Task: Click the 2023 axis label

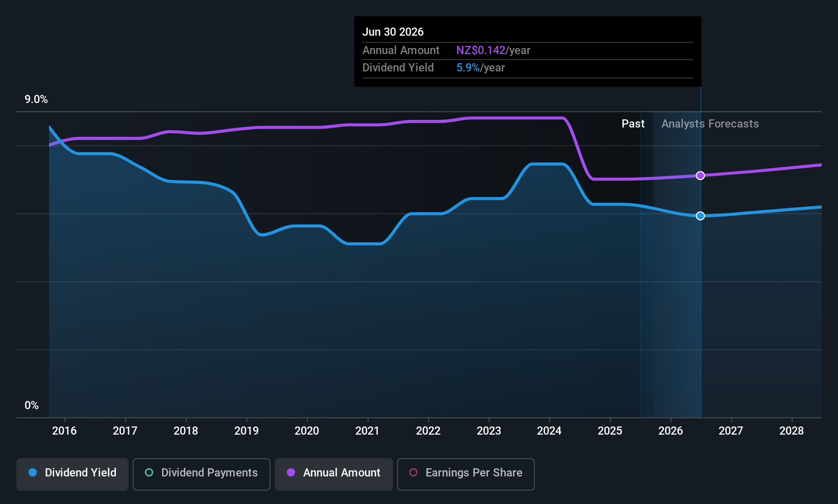Action: (x=489, y=431)
